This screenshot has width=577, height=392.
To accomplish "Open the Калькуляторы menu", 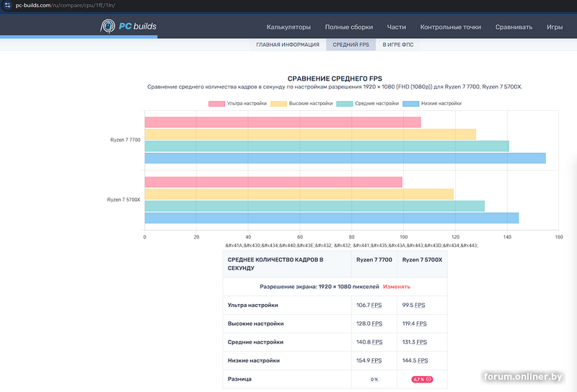I will (288, 27).
